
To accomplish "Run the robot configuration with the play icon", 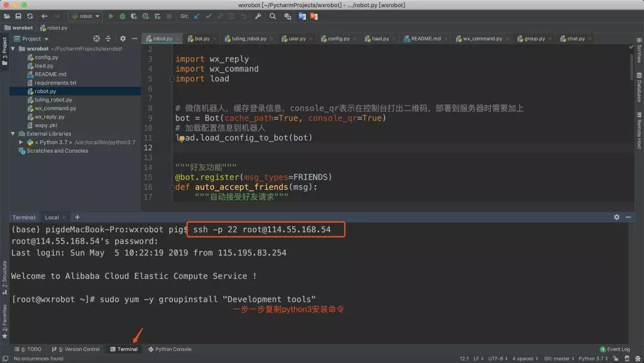I will pyautogui.click(x=110, y=16).
